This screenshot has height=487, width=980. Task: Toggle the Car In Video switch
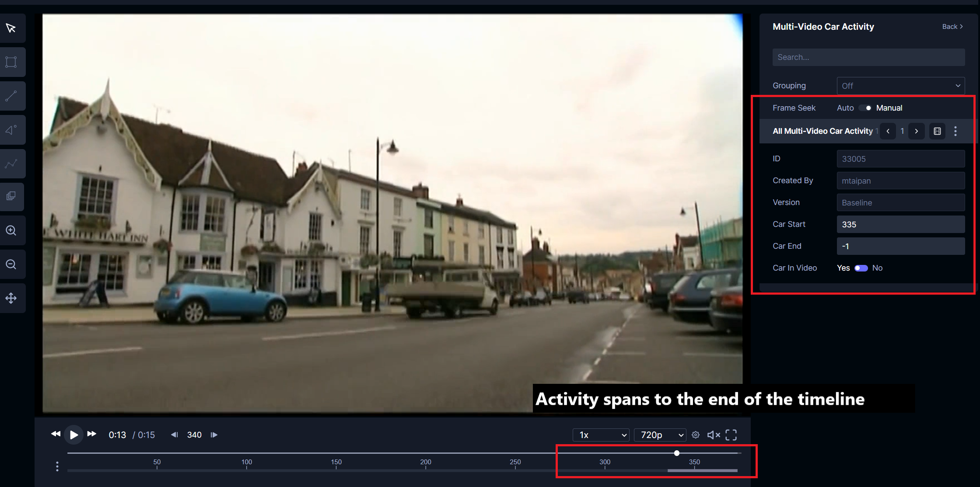(861, 268)
